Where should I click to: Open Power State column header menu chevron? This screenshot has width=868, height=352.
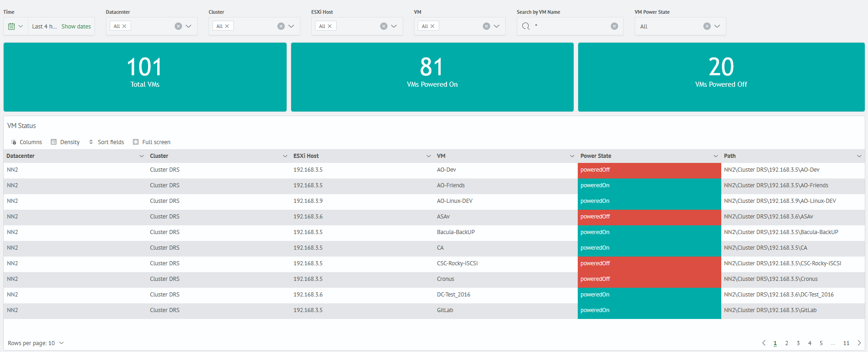click(716, 156)
